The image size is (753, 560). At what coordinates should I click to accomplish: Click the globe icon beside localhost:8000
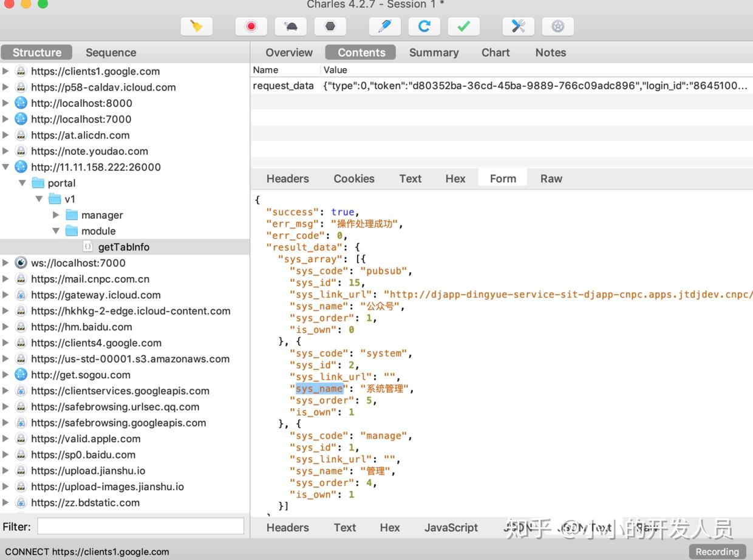point(21,103)
